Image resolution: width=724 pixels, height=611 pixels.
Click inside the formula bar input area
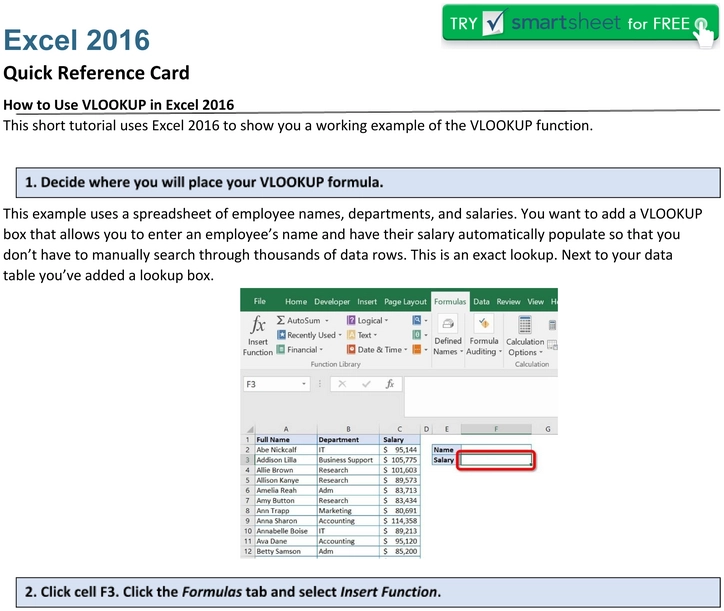tap(481, 396)
